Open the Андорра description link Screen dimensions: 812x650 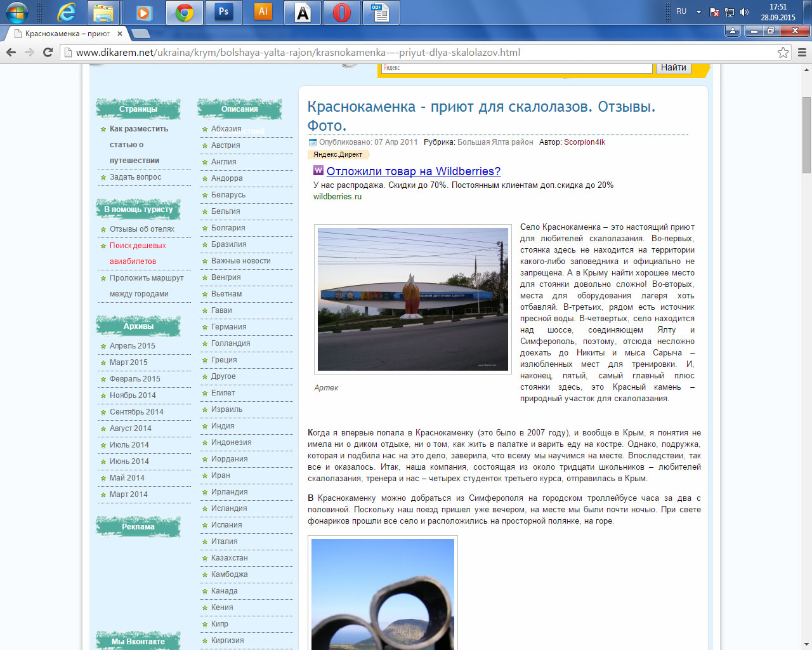pyautogui.click(x=226, y=178)
